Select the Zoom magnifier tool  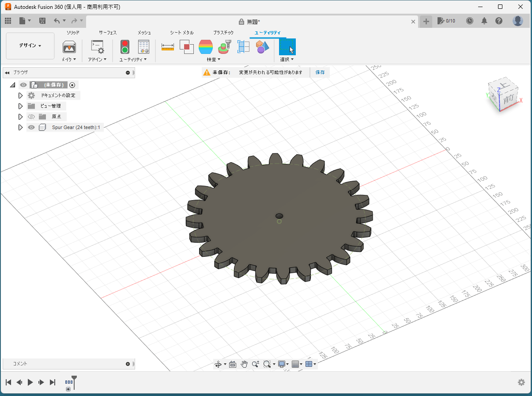pos(256,364)
